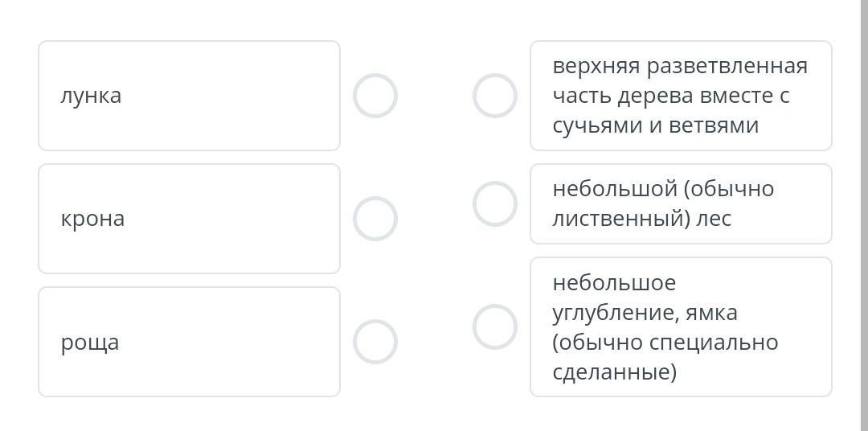Click the circle beside the tree-top definition
Screen dimensions: 868x431
494,96
